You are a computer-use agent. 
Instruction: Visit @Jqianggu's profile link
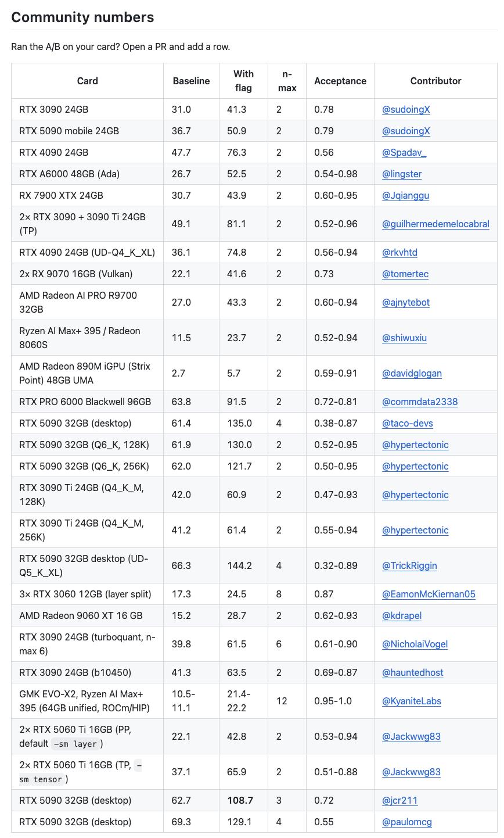click(x=405, y=195)
